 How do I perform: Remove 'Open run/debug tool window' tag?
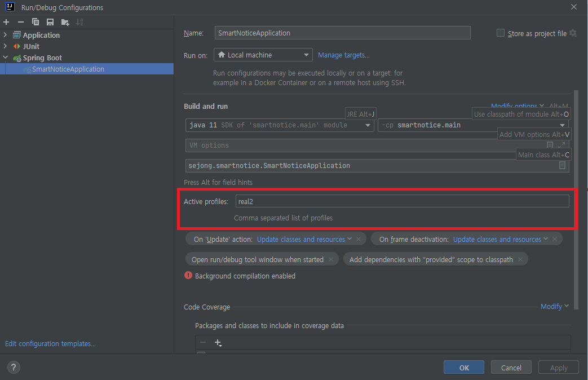[331, 259]
